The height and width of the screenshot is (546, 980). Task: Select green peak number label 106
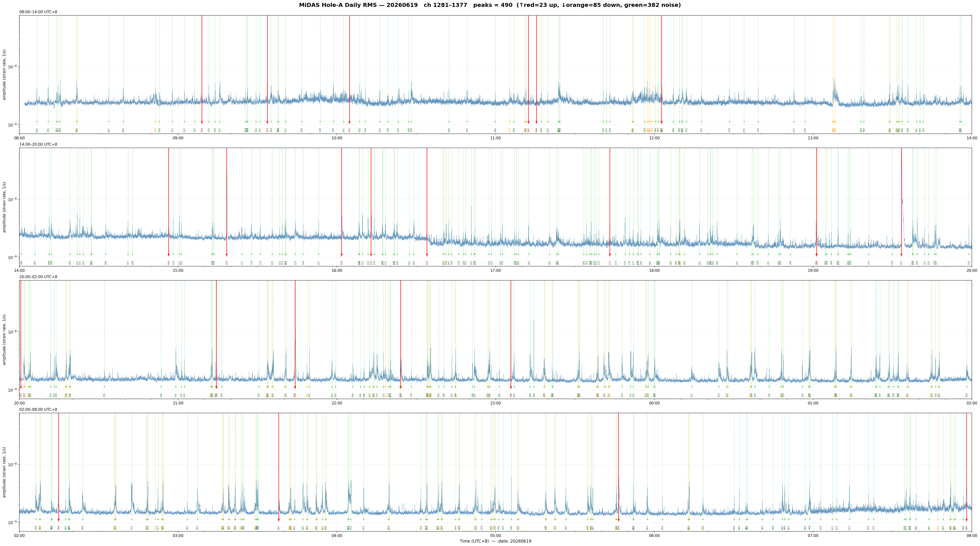tap(106, 263)
